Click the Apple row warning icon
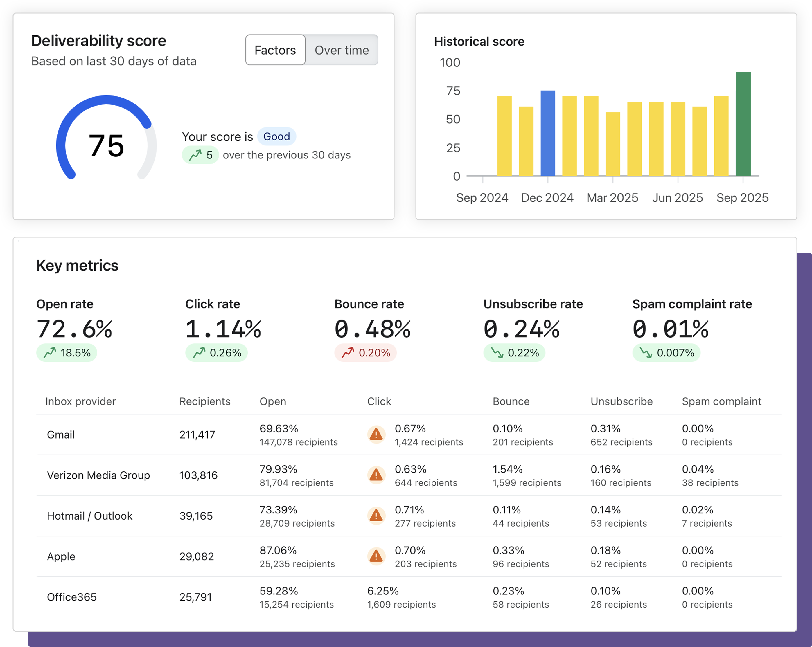The image size is (812, 647). [x=376, y=556]
